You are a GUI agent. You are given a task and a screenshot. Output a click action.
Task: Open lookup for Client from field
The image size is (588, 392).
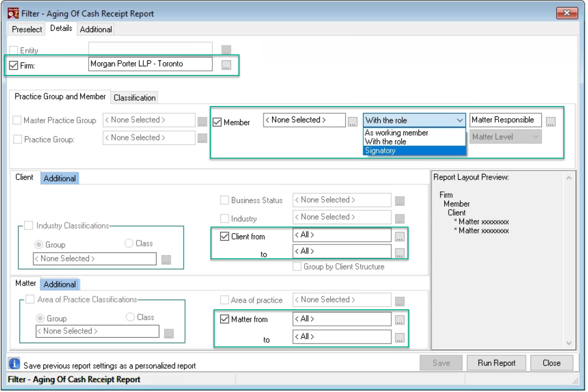[399, 236]
